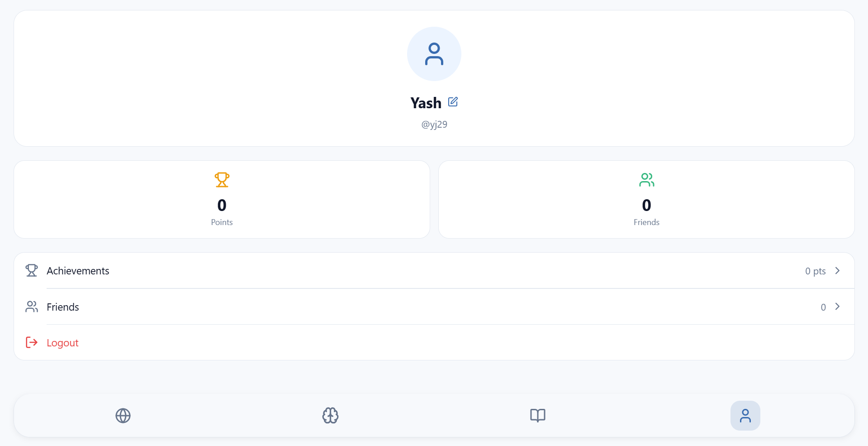
Task: Select the profile tab in bottom navigation
Action: point(745,416)
